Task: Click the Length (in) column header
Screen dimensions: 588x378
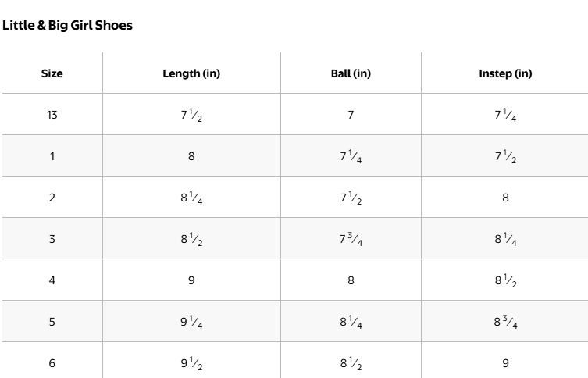Action: 191,73
